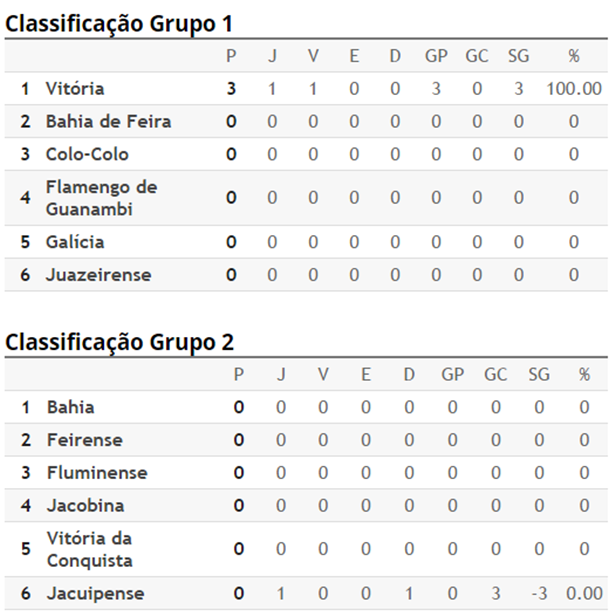Select Bahia de Feira team row
Image resolution: width=615 pixels, height=616 pixels.
(306, 121)
